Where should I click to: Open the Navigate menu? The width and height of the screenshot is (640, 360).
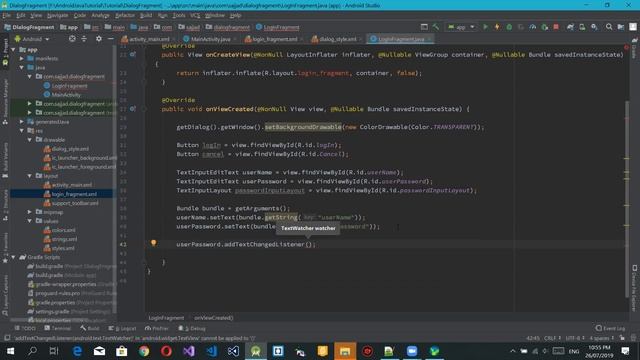pyautogui.click(x=58, y=16)
